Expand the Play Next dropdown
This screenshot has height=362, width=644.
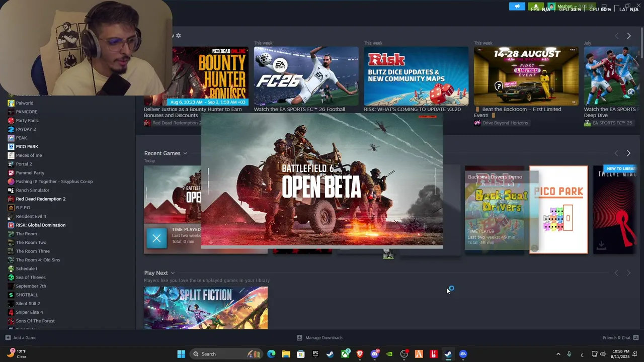coord(159,273)
